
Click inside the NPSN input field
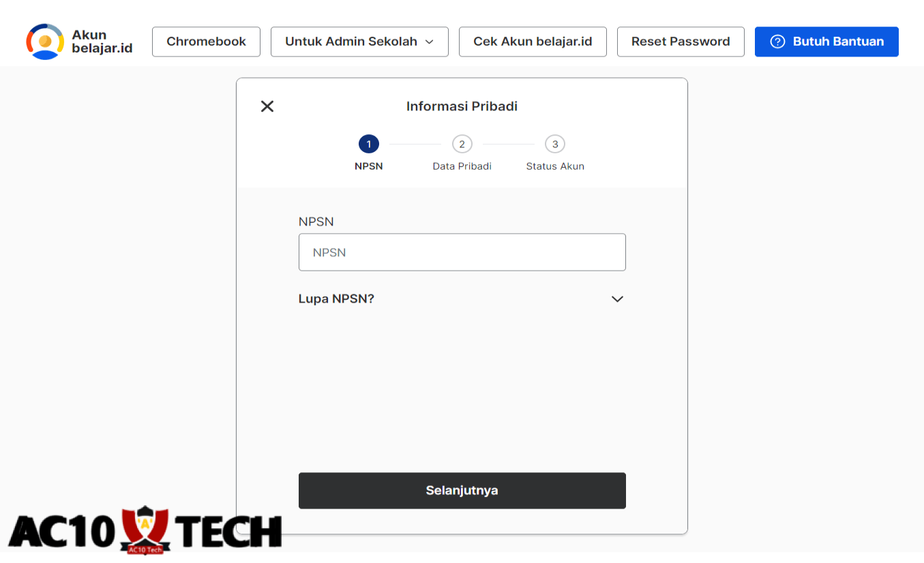462,252
